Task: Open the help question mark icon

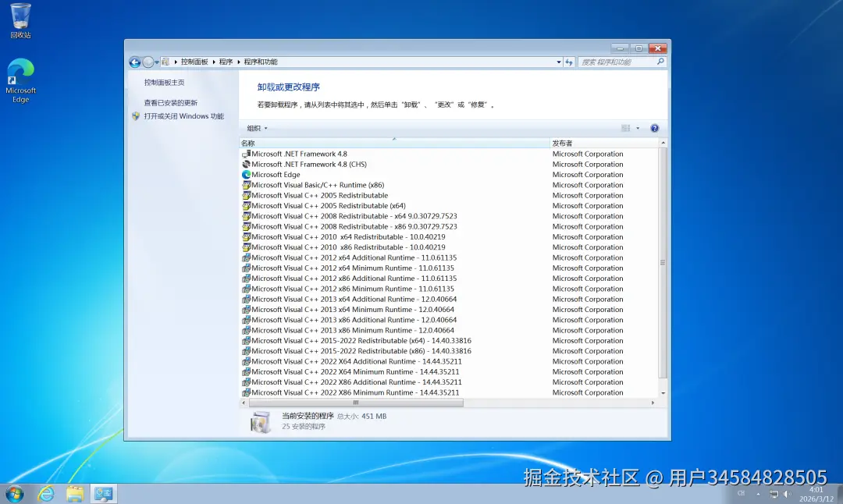Action: coord(654,128)
